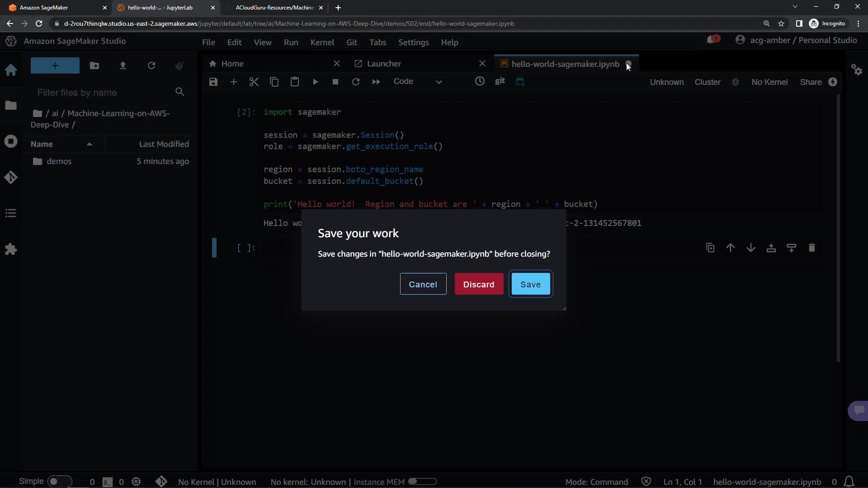The width and height of the screenshot is (868, 488).
Task: Click restart kernel and run all icon
Action: 376,82
